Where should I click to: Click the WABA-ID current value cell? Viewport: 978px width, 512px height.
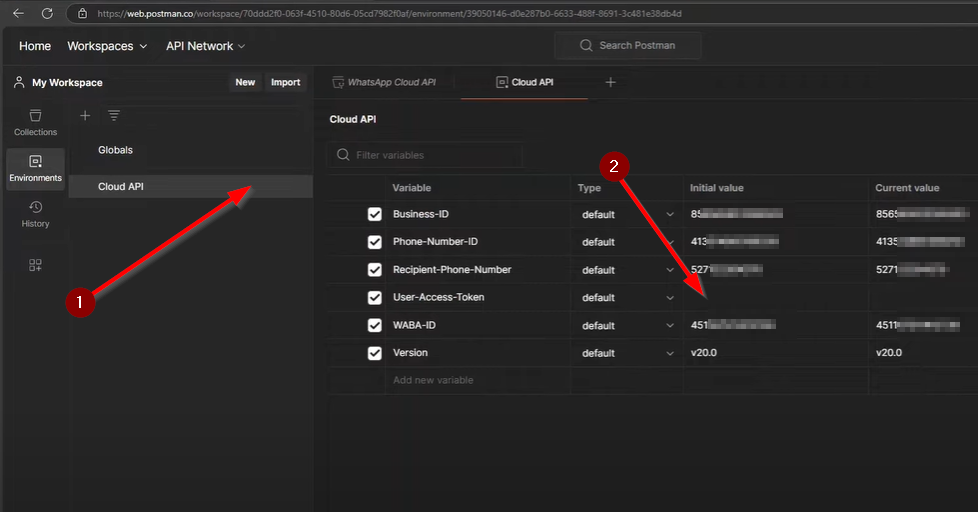[x=924, y=326]
